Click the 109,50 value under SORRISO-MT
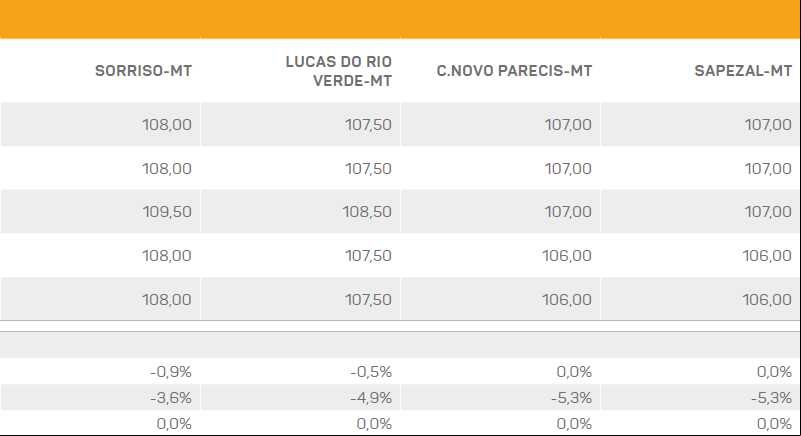 167,212
